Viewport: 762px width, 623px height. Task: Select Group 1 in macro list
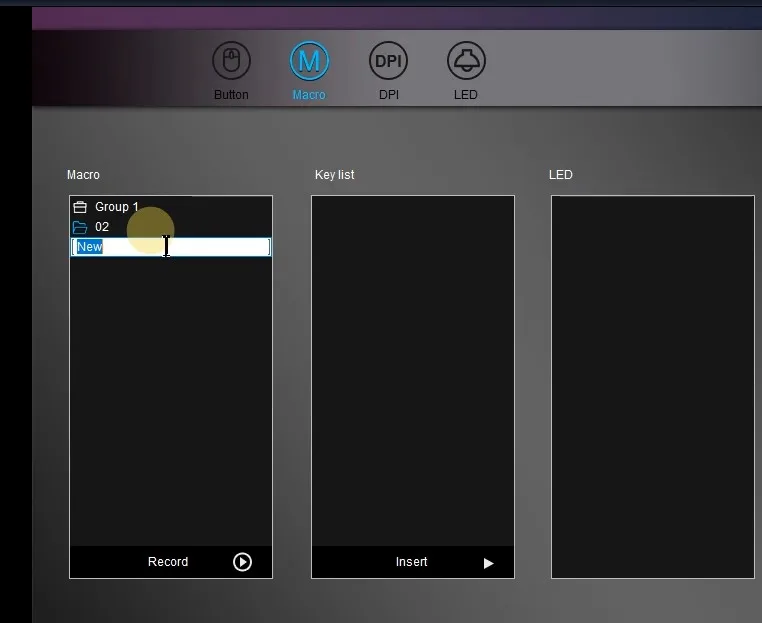click(x=117, y=207)
